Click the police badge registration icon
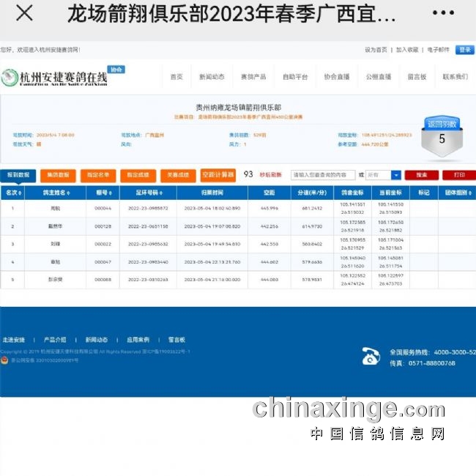476x476 pixels. 4,360
